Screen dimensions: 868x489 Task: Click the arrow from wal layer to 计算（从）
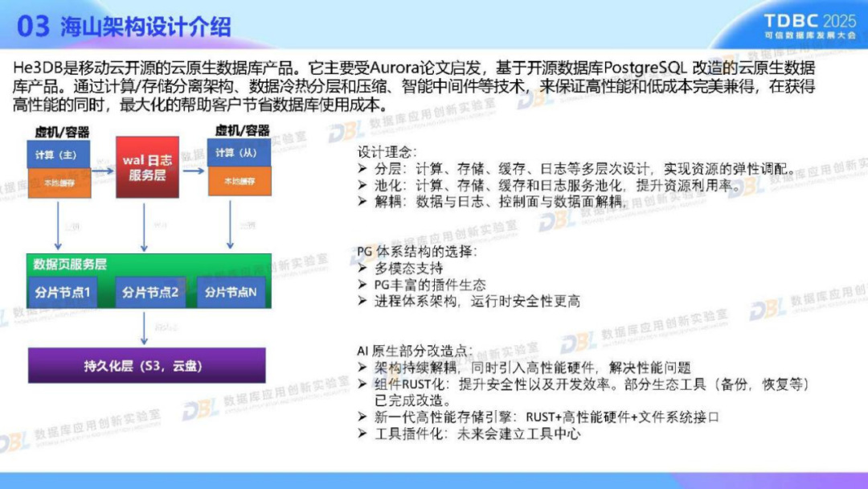(x=193, y=171)
